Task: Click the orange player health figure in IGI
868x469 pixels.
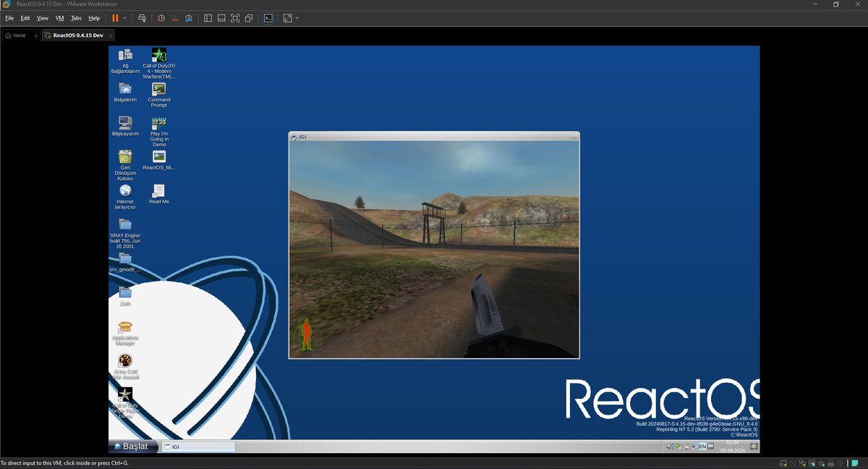Action: pyautogui.click(x=307, y=334)
